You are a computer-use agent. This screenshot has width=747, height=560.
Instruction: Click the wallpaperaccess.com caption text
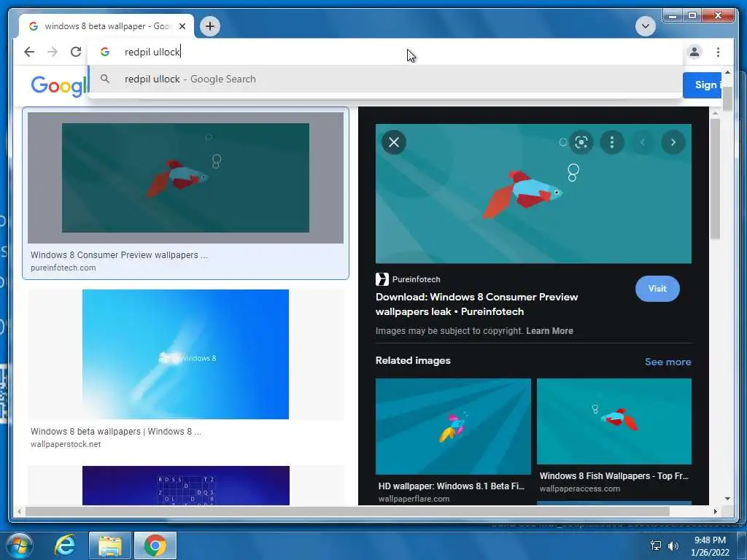579,489
